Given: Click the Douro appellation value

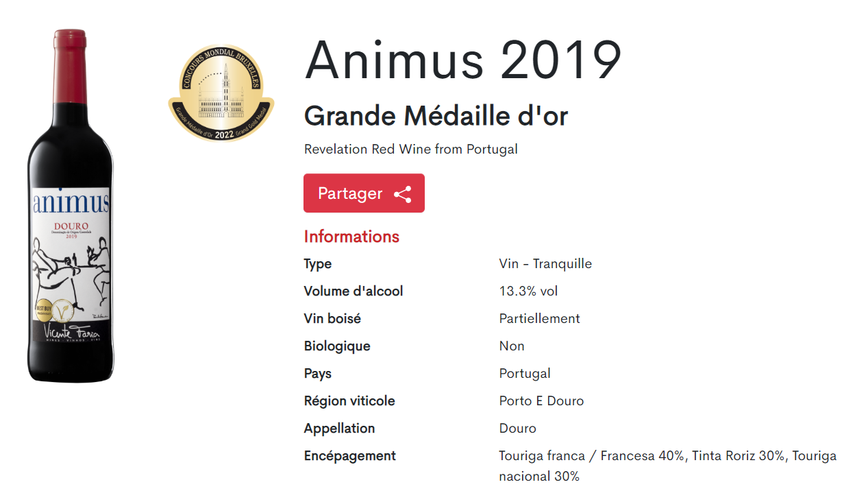Looking at the screenshot, I should [x=517, y=429].
